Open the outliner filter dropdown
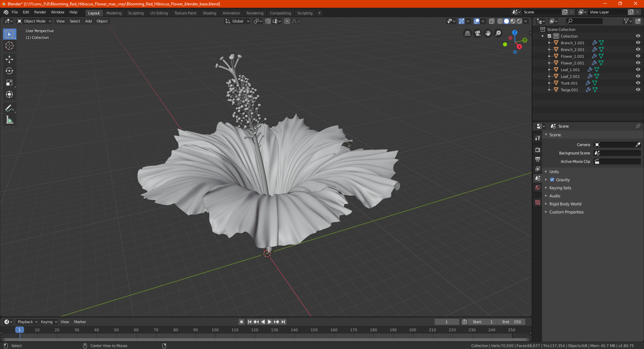 click(x=628, y=21)
